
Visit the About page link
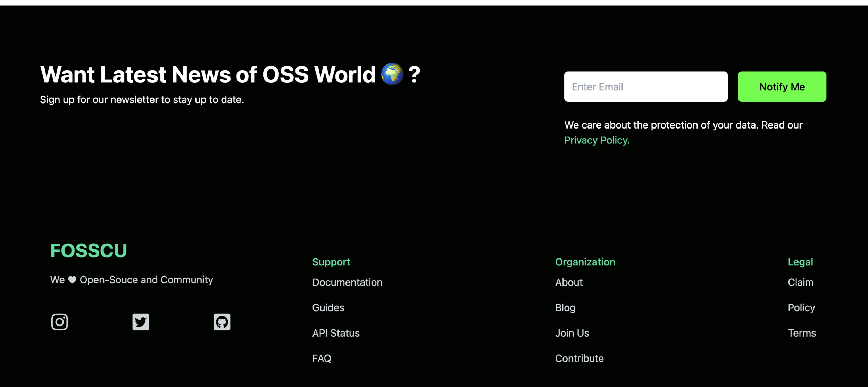pyautogui.click(x=568, y=282)
